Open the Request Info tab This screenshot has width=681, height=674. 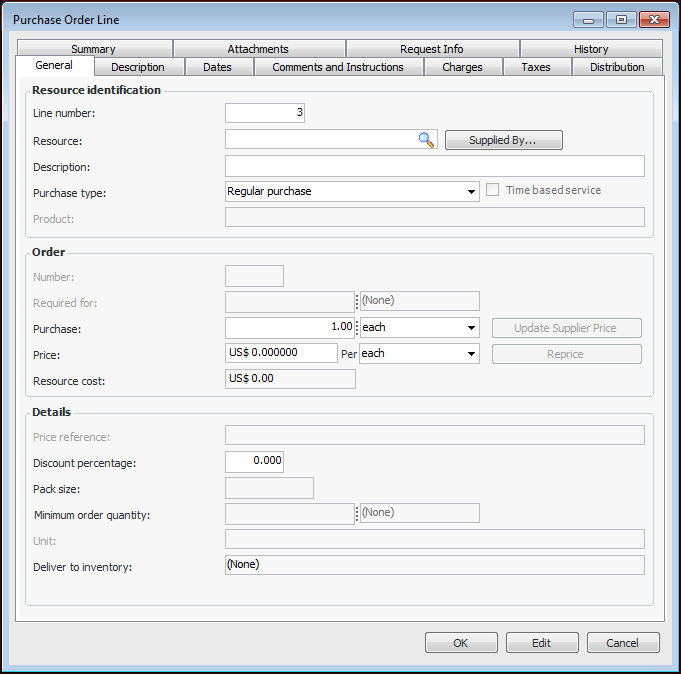click(x=432, y=49)
